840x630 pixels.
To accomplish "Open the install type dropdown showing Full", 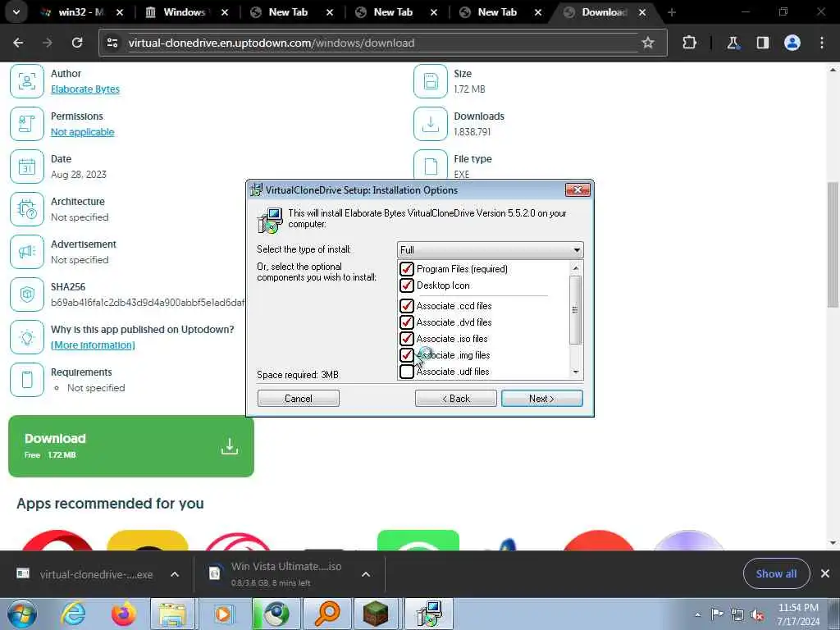I will [490, 249].
